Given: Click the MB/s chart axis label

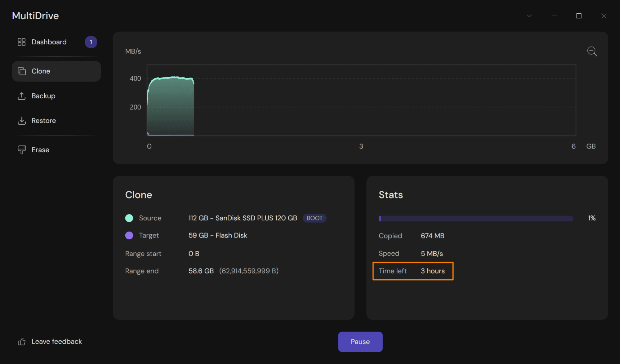Looking at the screenshot, I should tap(133, 51).
